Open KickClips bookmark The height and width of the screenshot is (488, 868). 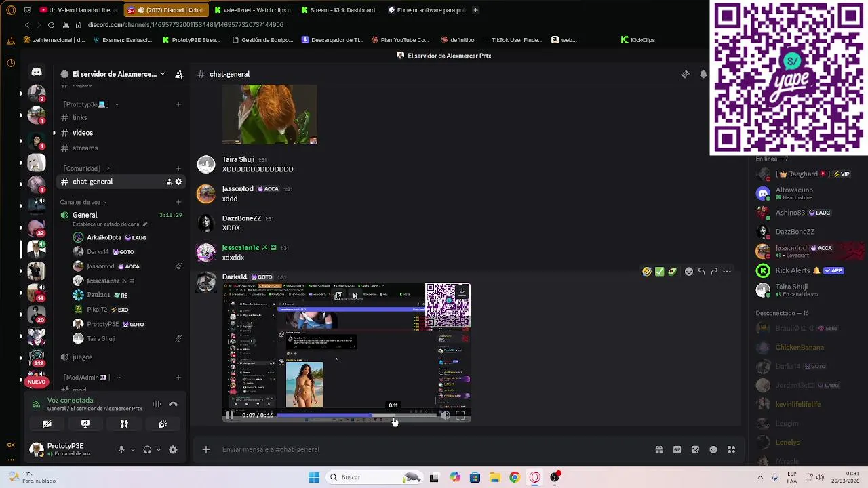pos(637,40)
